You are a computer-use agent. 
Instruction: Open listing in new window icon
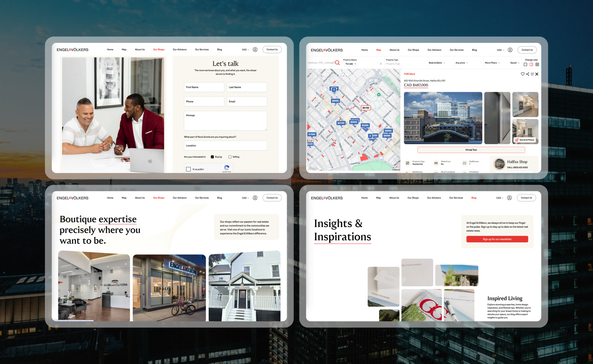pyautogui.click(x=532, y=74)
